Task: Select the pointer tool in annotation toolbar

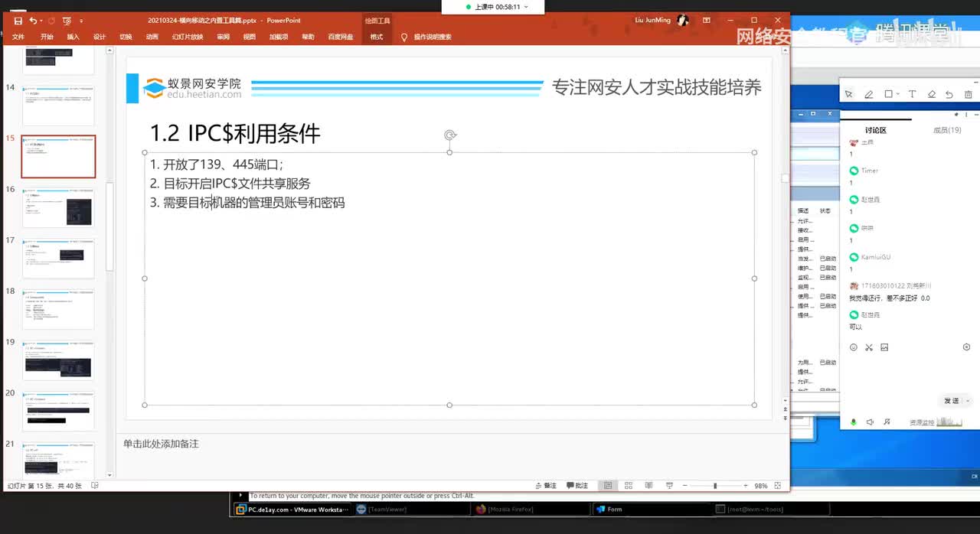Action: pos(848,94)
